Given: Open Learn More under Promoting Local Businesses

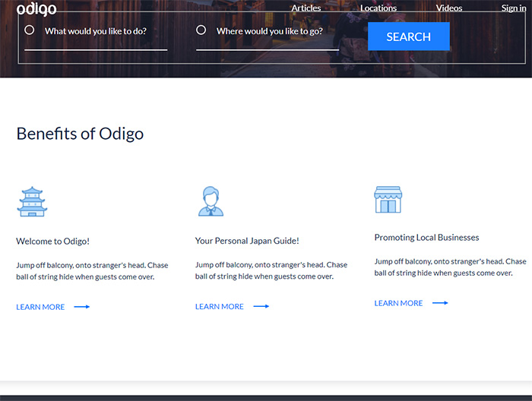Looking at the screenshot, I should click(x=398, y=303).
